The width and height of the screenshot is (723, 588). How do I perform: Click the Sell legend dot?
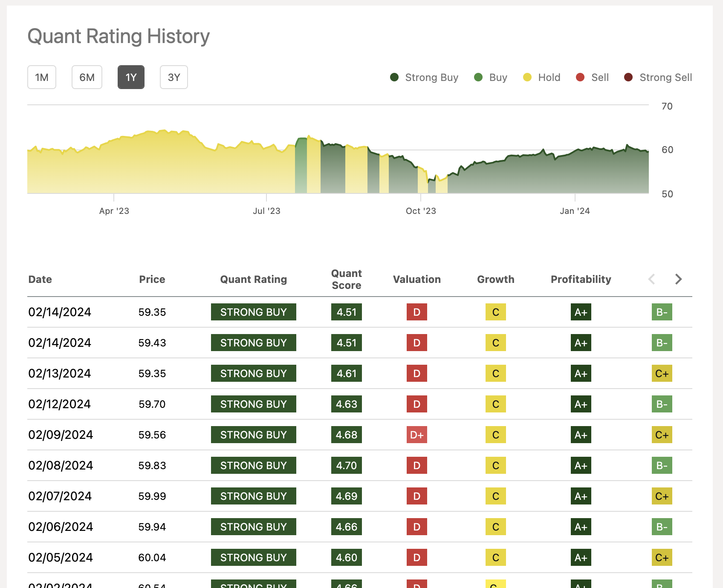(580, 77)
